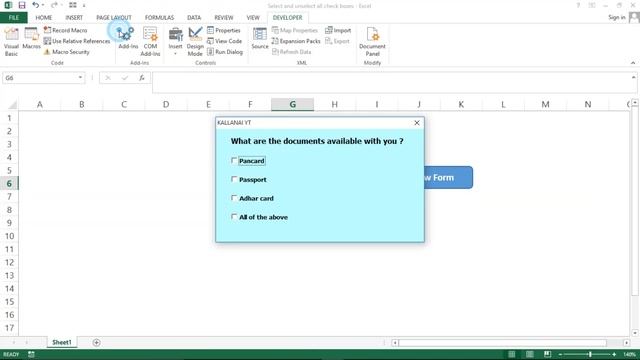Click Map Properties
640x360 pixels.
(x=295, y=30)
